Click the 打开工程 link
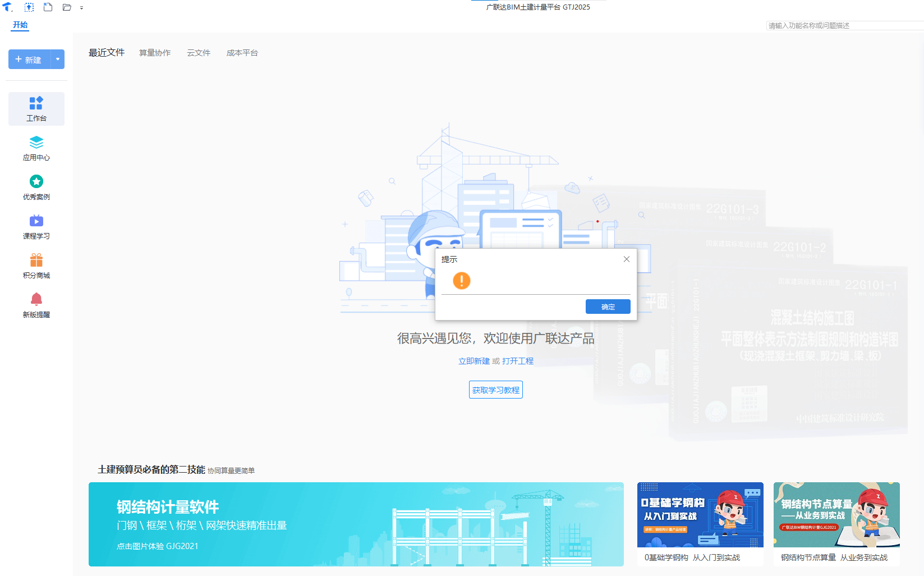The width and height of the screenshot is (924, 576). tap(518, 361)
